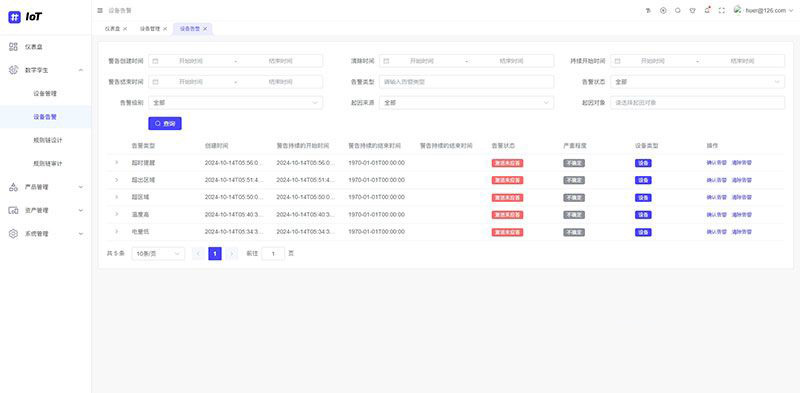The image size is (800, 393).
Task: Close the 设备告警 tab
Action: click(205, 29)
